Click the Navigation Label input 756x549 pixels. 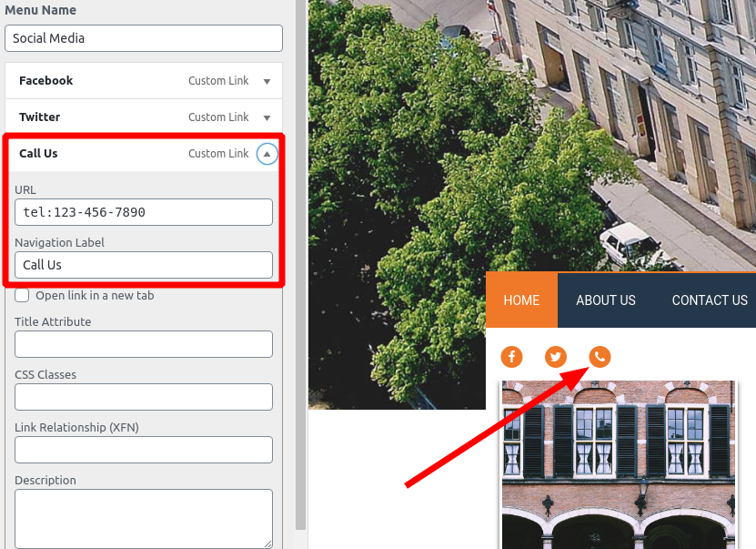tap(144, 265)
